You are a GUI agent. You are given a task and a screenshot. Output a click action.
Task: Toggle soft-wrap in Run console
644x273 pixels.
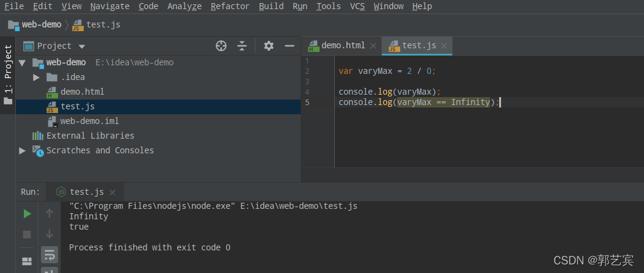49,255
